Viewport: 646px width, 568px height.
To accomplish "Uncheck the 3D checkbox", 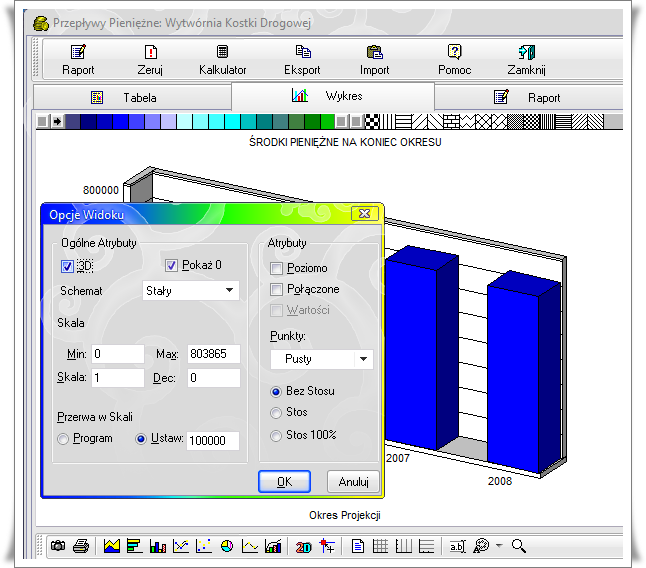I will click(68, 266).
